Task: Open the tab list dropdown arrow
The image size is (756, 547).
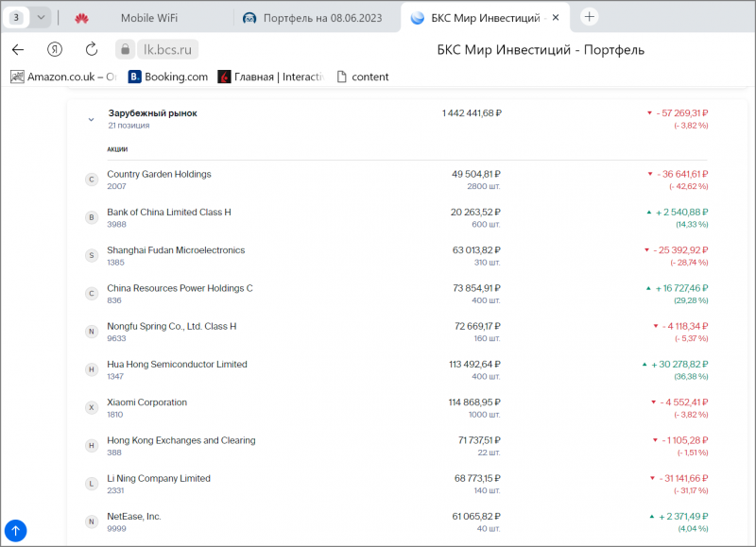Action: click(41, 17)
